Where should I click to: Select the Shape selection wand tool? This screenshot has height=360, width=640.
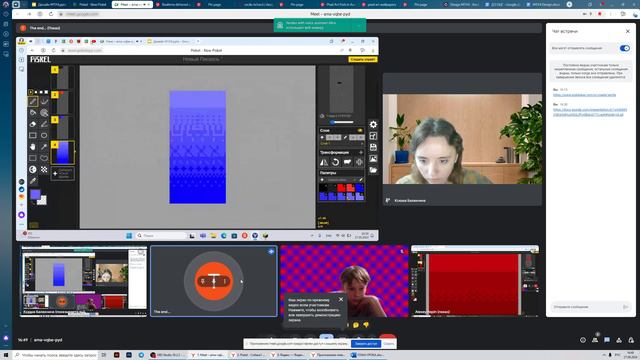44,147
